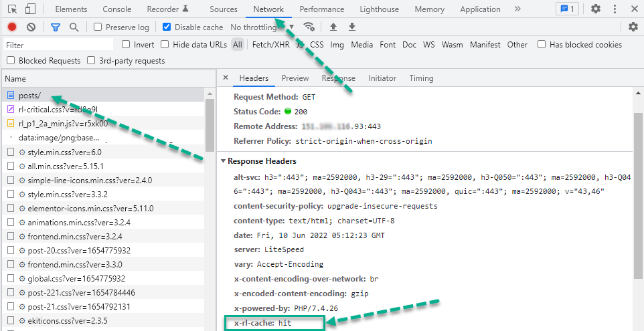Open the issues counter badge
Image resolution: width=644 pixels, height=331 pixels.
[567, 9]
